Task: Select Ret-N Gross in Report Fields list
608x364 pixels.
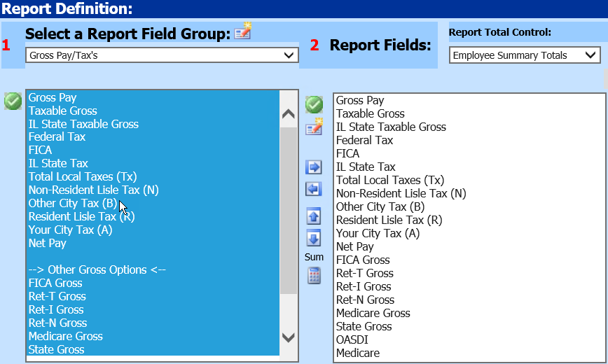Action: tap(365, 300)
